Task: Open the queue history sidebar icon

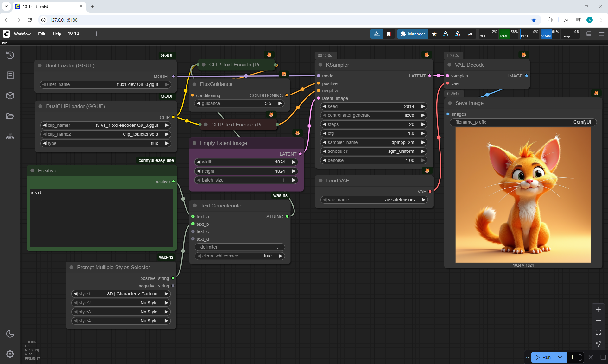Action: point(10,55)
